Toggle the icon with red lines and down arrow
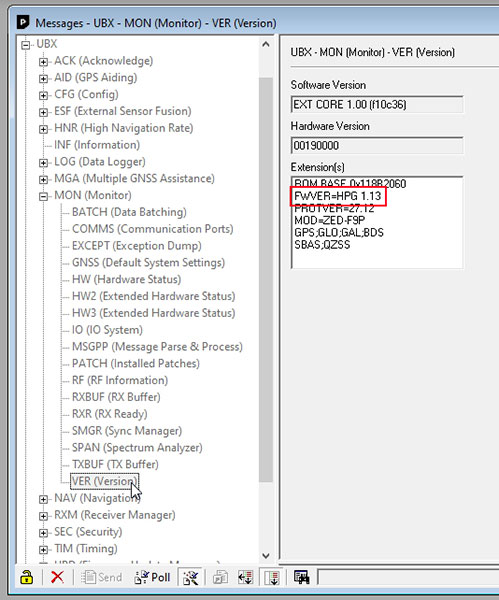The height and width of the screenshot is (600, 499). [272, 577]
